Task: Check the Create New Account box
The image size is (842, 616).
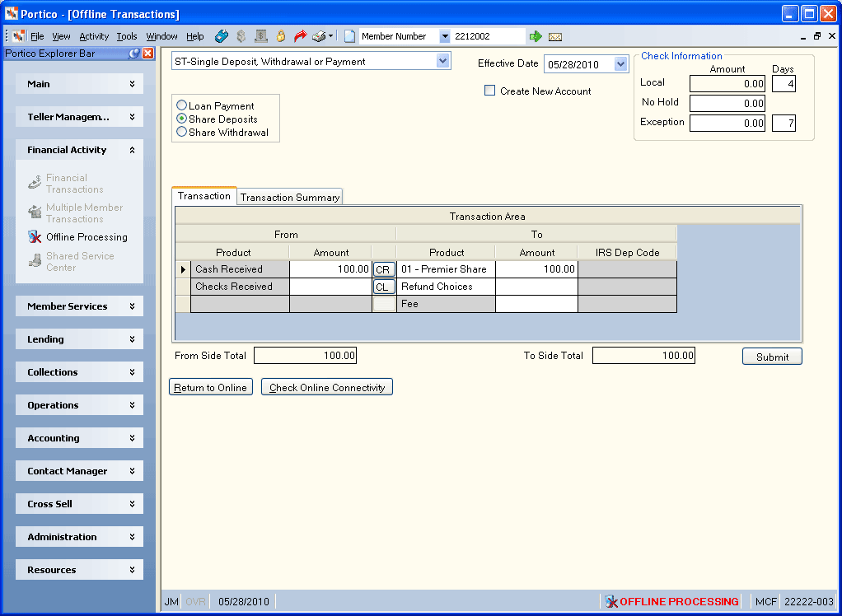Action: tap(489, 91)
